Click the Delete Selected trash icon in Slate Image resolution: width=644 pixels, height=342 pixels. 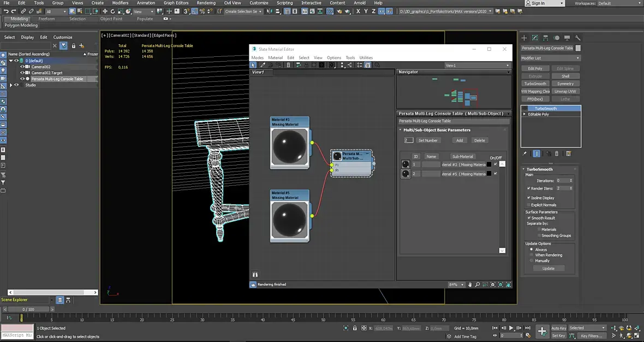pos(288,65)
